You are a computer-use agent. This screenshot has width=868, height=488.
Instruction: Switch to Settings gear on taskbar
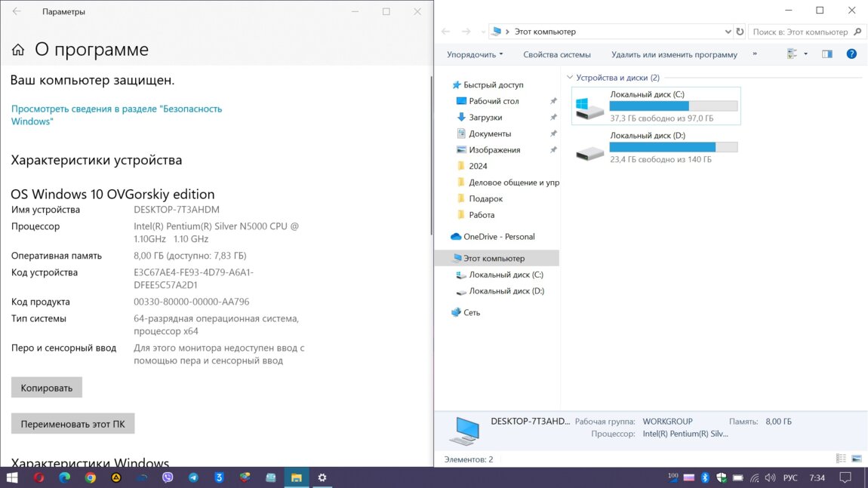322,477
